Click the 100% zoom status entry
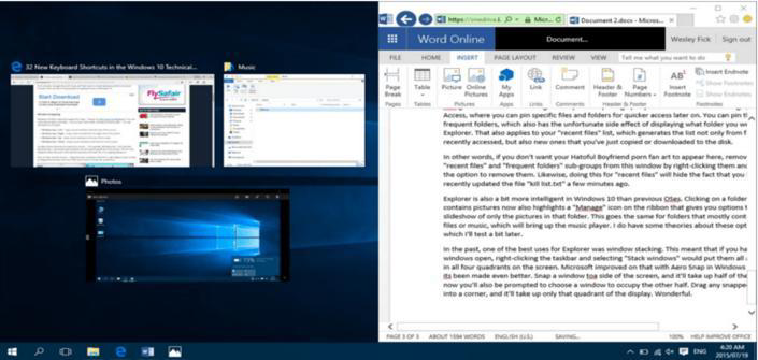Screen dimensions: 758x360 [x=676, y=336]
